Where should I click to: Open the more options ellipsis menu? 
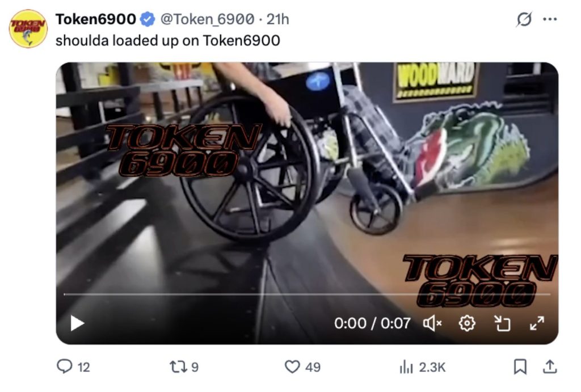550,19
